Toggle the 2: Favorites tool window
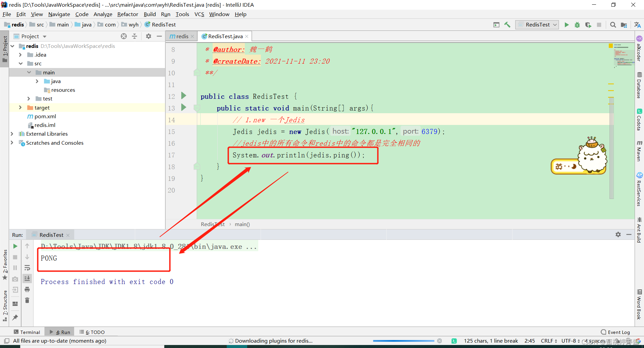Screen dimensions: 644x348 pos(5,265)
